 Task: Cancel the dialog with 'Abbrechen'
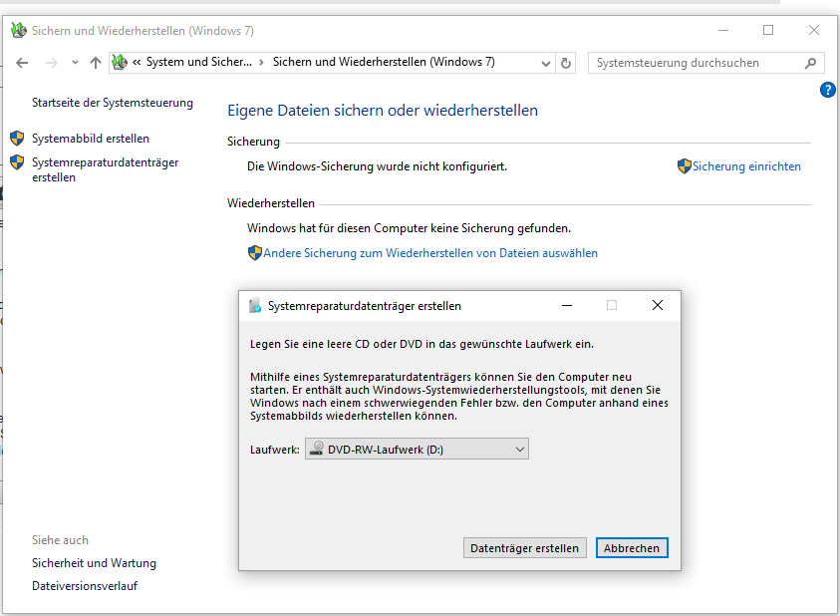632,548
